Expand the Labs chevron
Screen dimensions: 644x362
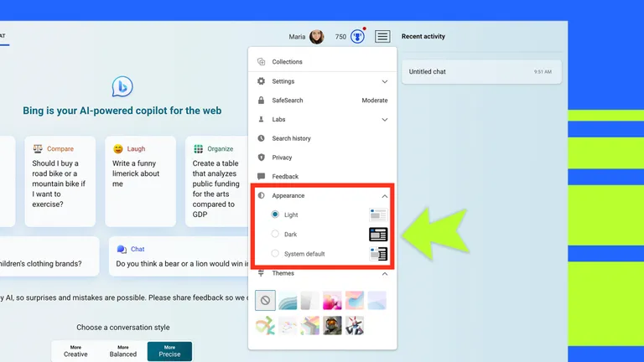384,120
